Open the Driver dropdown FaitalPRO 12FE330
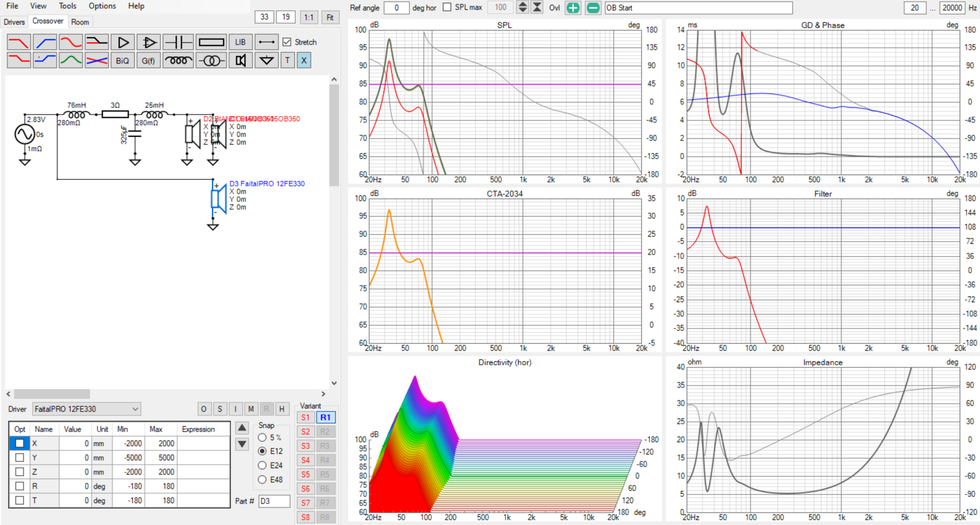 (x=87, y=409)
